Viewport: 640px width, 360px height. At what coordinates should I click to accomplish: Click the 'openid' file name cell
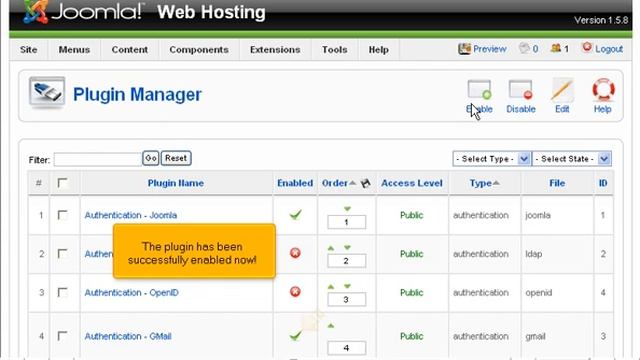(538, 293)
